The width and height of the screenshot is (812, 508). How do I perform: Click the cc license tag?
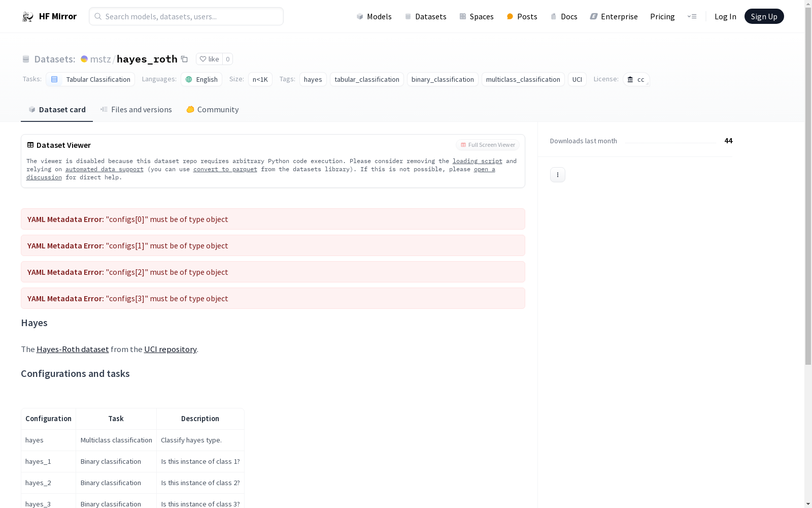(636, 80)
